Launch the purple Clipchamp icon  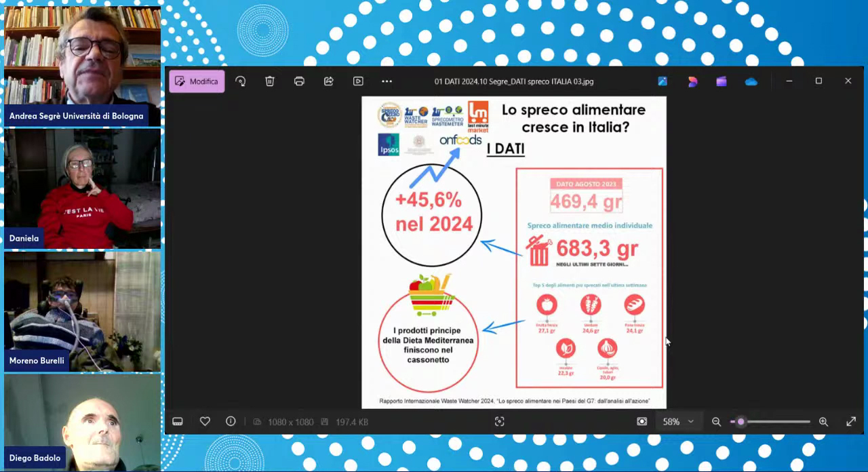(722, 81)
